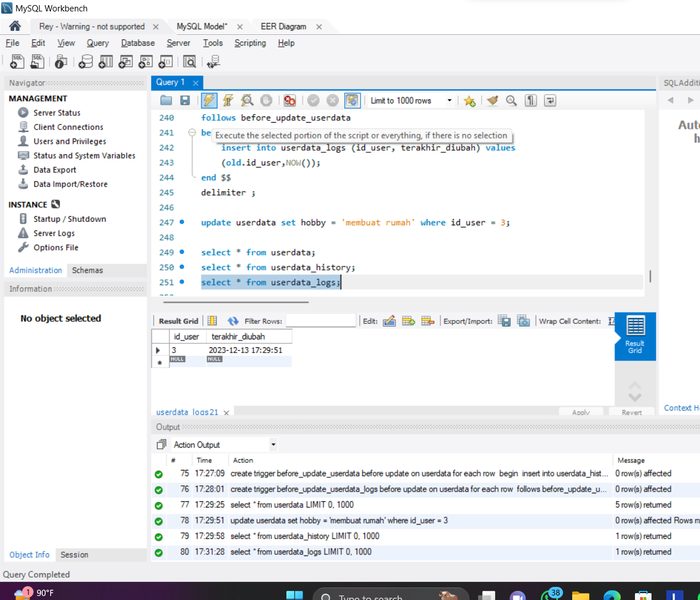The width and height of the screenshot is (700, 600).
Task: Edit current row pencil icon
Action: (390, 321)
